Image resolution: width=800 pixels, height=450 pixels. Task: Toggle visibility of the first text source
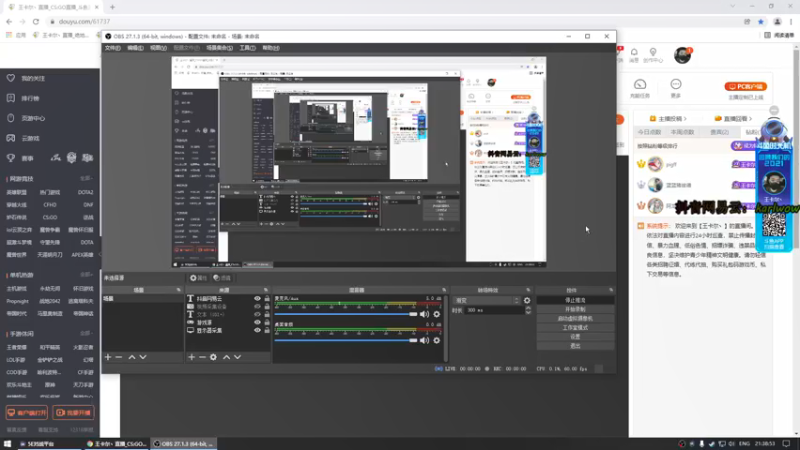tap(257, 298)
